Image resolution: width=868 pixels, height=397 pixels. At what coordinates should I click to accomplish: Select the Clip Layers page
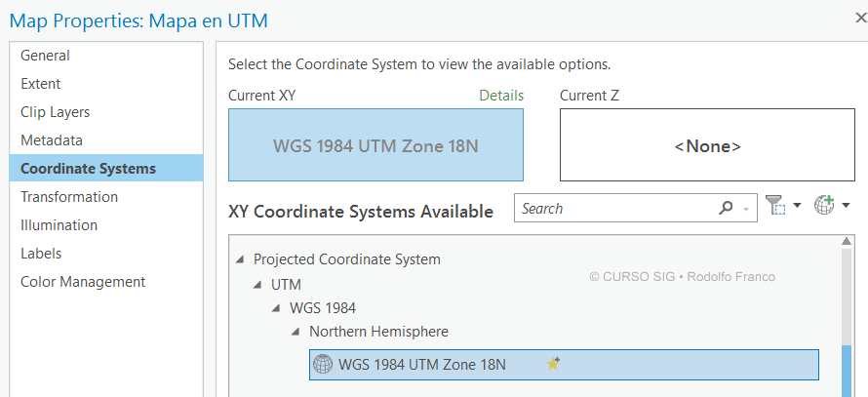(56, 112)
